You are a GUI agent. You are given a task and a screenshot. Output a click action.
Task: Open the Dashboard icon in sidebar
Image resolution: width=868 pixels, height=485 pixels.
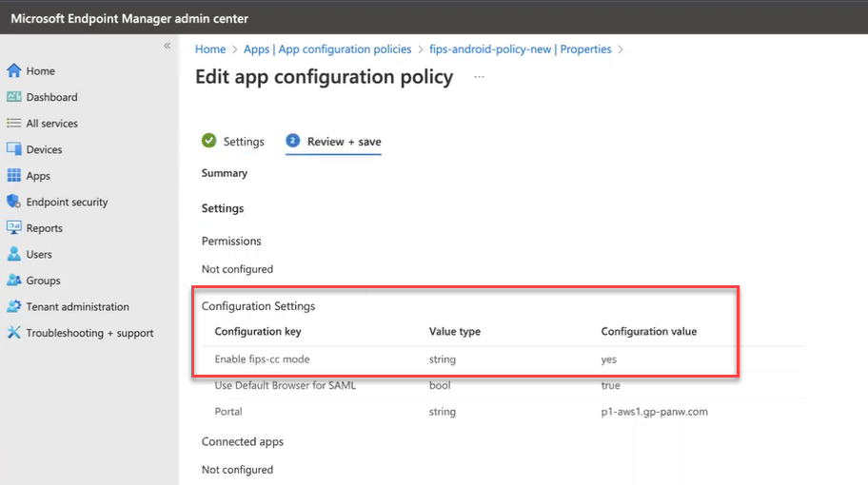(13, 97)
